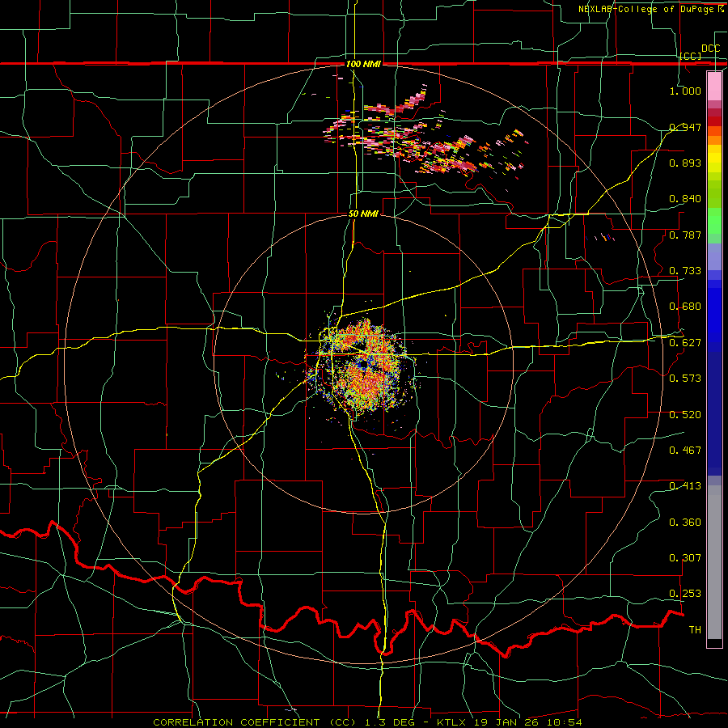The height and width of the screenshot is (728, 728).
Task: Click the 0.733 scale value
Action: pyautogui.click(x=685, y=271)
